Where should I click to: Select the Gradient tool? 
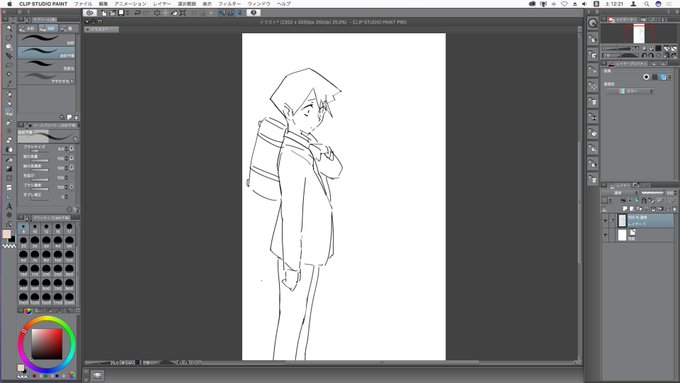click(9, 168)
